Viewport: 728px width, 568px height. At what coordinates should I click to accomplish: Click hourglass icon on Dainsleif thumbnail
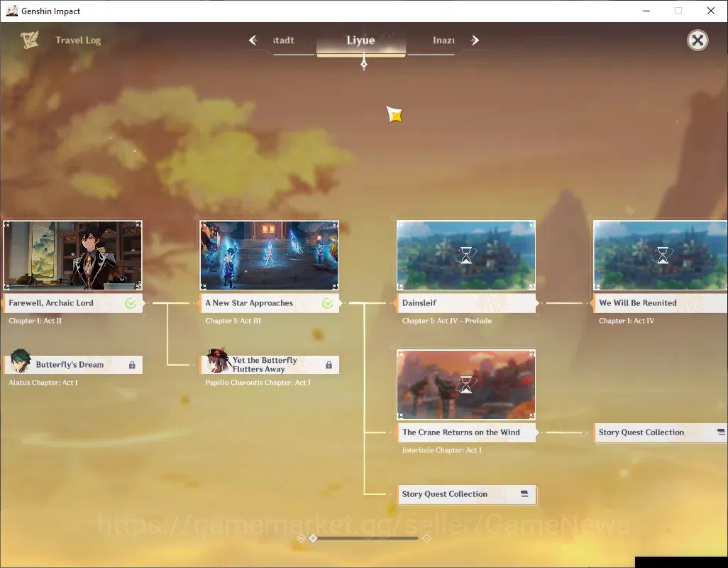[x=465, y=256]
